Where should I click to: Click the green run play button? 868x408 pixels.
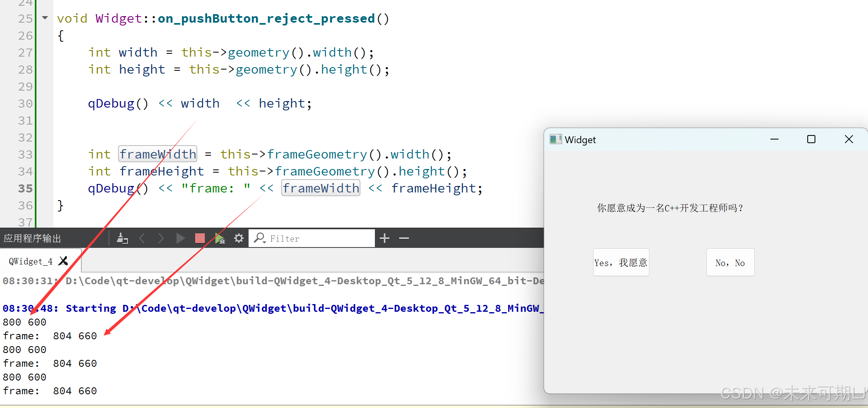(x=181, y=238)
